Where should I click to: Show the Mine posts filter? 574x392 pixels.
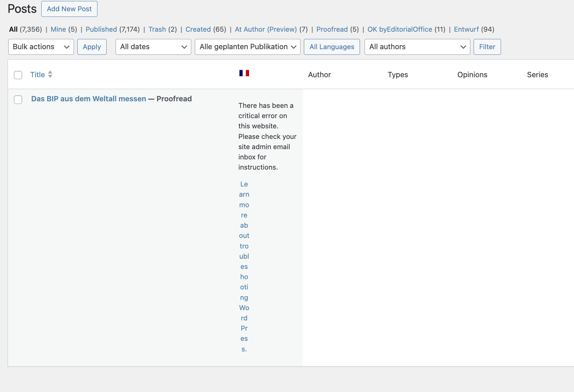(x=58, y=29)
